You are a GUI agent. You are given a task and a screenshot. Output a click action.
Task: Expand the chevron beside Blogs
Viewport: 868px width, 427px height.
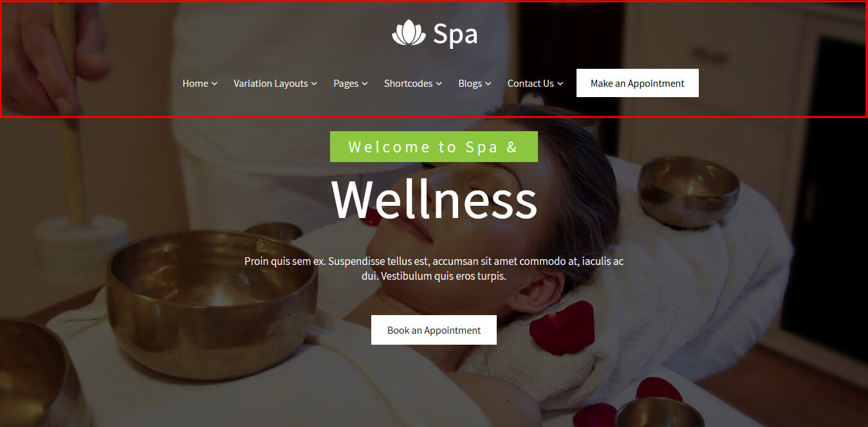pyautogui.click(x=488, y=84)
